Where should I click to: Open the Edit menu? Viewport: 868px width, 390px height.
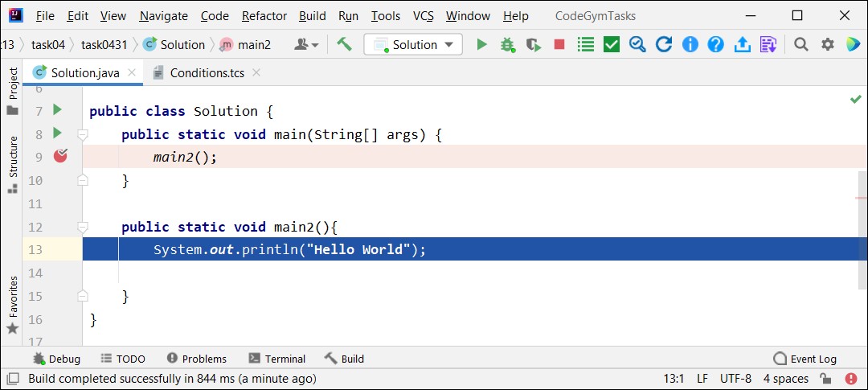click(77, 16)
